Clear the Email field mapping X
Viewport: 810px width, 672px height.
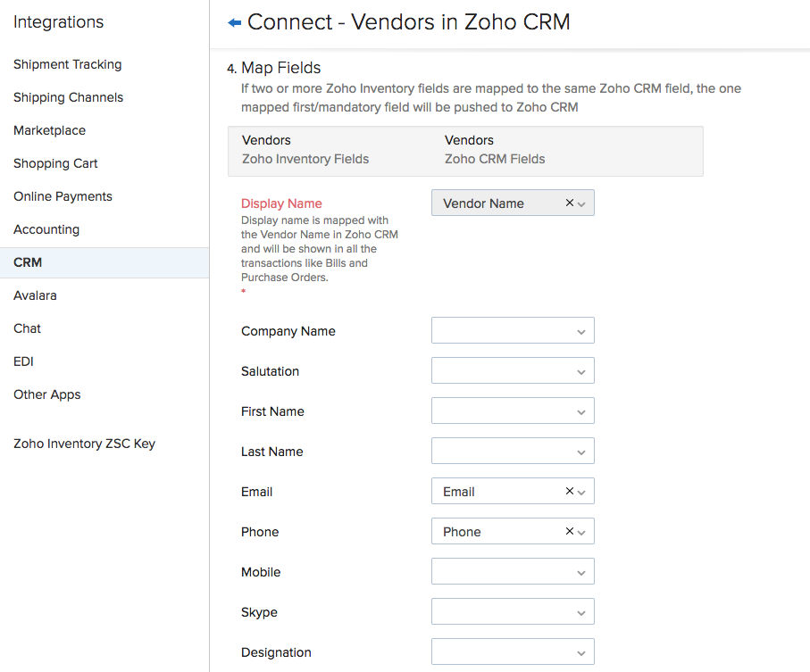pyautogui.click(x=569, y=491)
